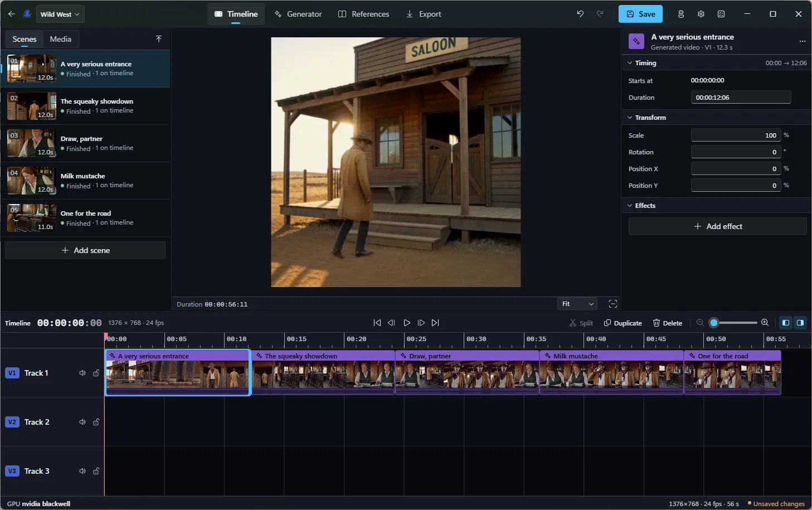Toggle the right panel visibility

coord(800,323)
